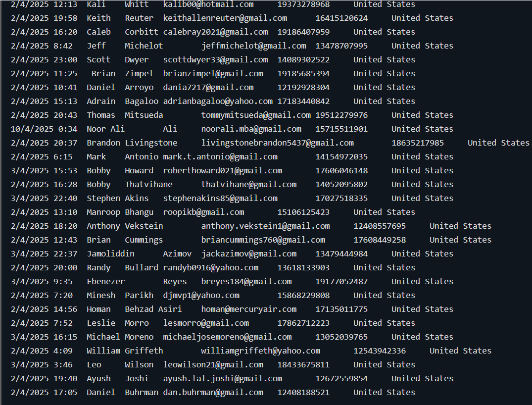Click email scottdwyer33@gmail.com
This screenshot has height=405, width=532.
(x=215, y=60)
